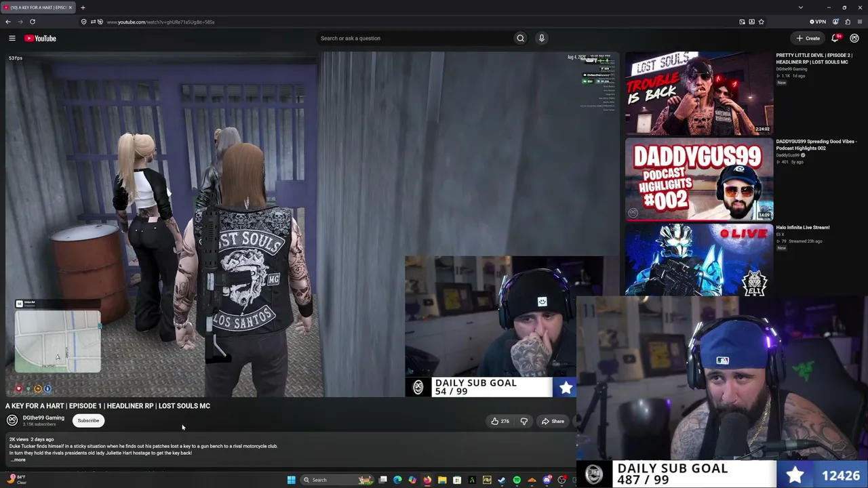
Task: Open the Trouble Is Back video thumbnail
Action: (699, 94)
